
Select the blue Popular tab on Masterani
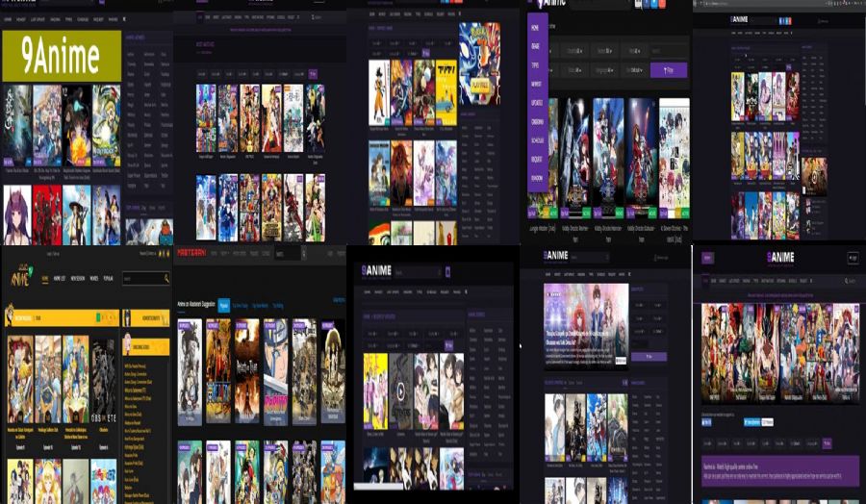(x=223, y=305)
